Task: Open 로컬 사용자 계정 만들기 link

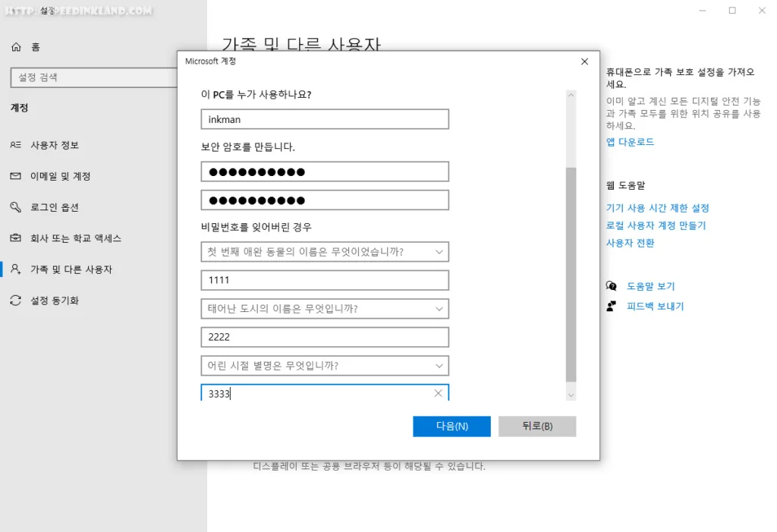Action: tap(656, 225)
